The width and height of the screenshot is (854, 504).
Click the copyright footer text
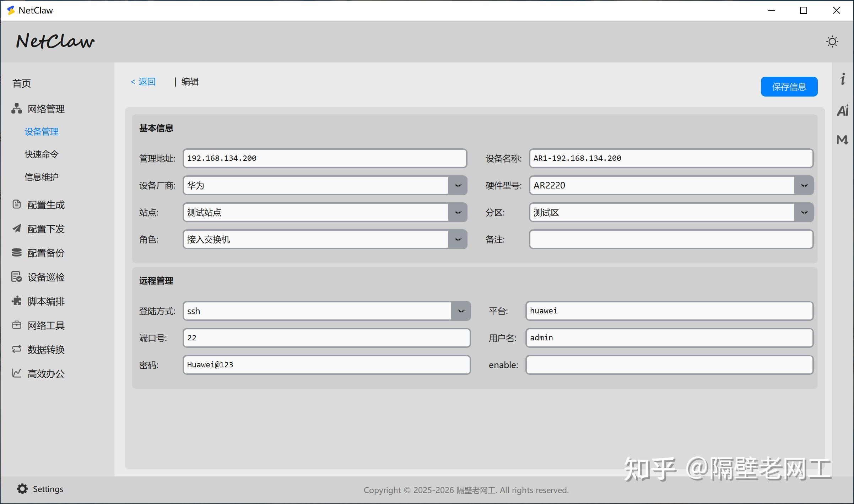[x=466, y=490]
